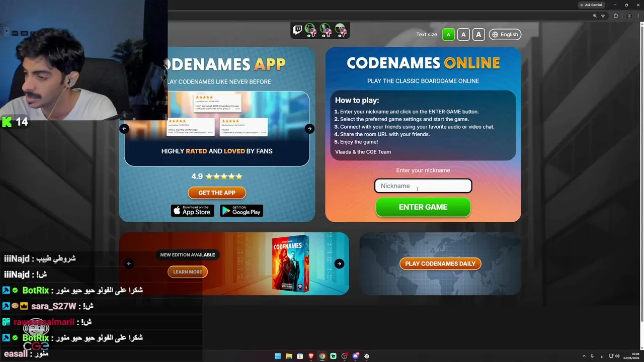Open the Download on the App Store badge

click(x=193, y=211)
